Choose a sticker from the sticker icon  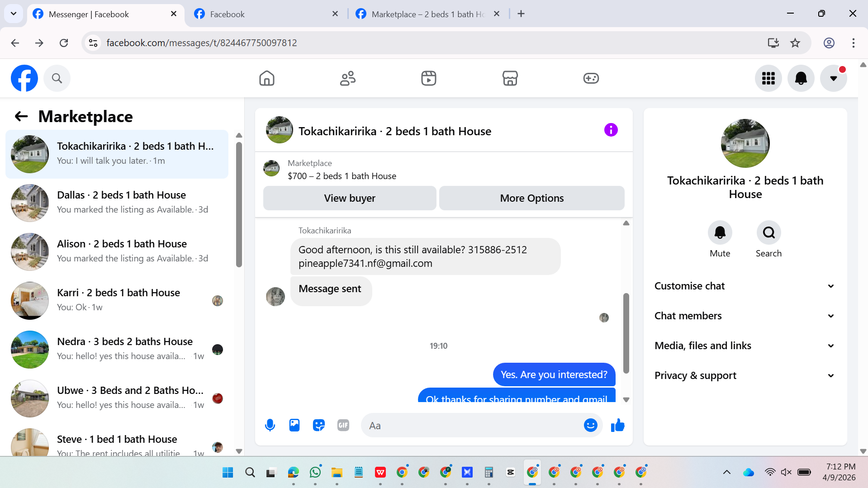319,425
